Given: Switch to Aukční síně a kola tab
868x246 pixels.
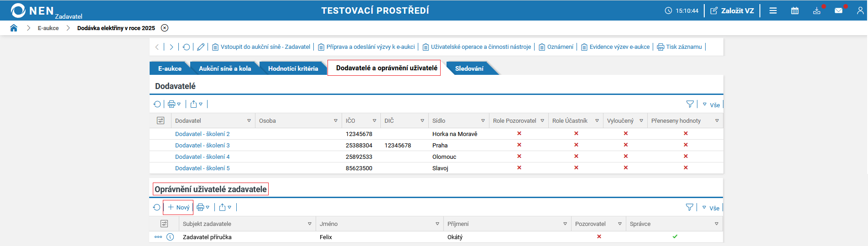Looking at the screenshot, I should point(225,68).
